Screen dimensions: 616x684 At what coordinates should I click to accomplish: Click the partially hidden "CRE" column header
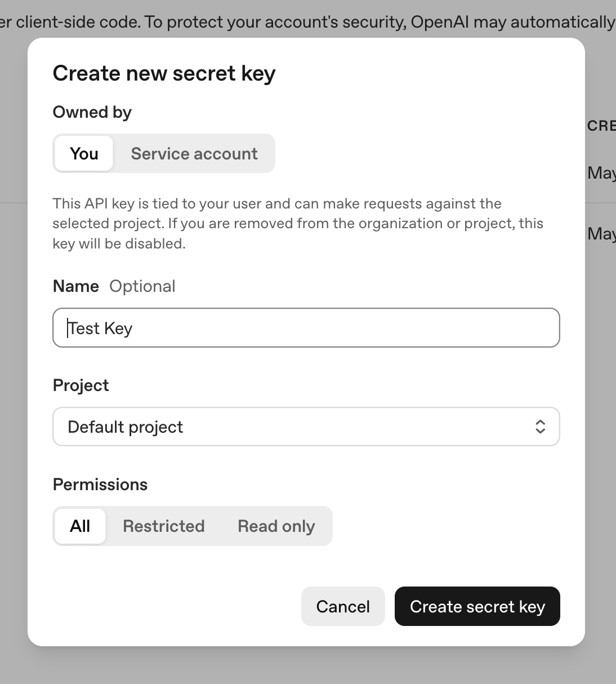(601, 126)
